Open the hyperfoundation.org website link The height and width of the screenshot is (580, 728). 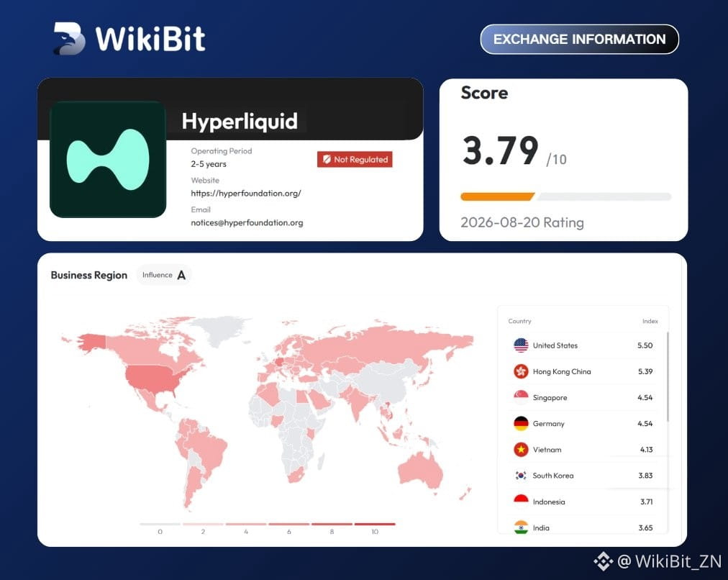pyautogui.click(x=246, y=193)
